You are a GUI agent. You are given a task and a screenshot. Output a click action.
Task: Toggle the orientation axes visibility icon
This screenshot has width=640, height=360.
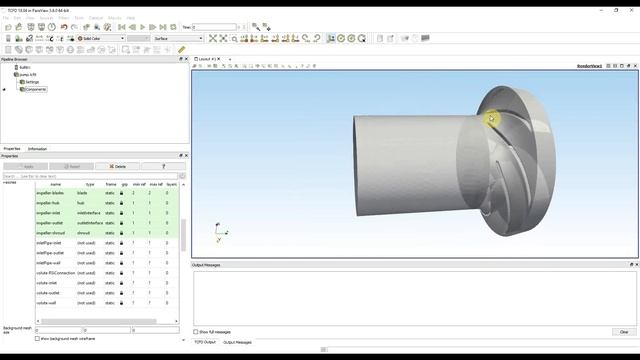(x=331, y=38)
